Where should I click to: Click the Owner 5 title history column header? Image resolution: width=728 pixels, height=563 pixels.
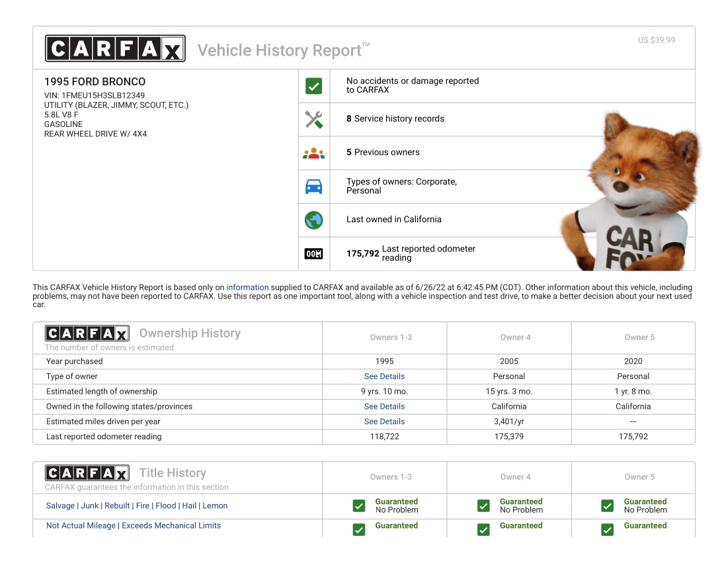tap(640, 477)
